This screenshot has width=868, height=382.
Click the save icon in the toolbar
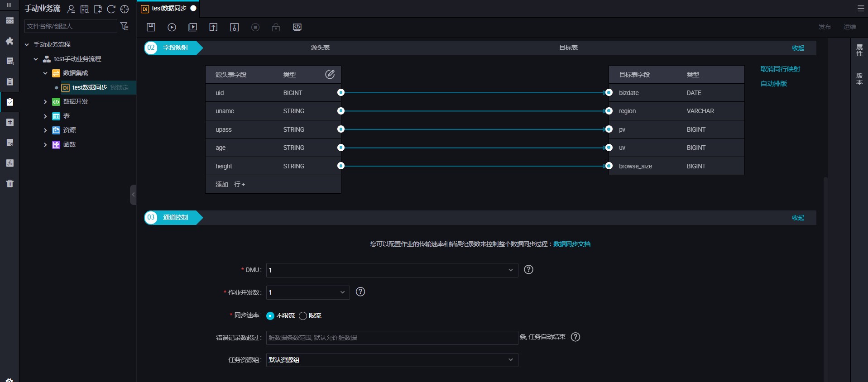(x=151, y=27)
